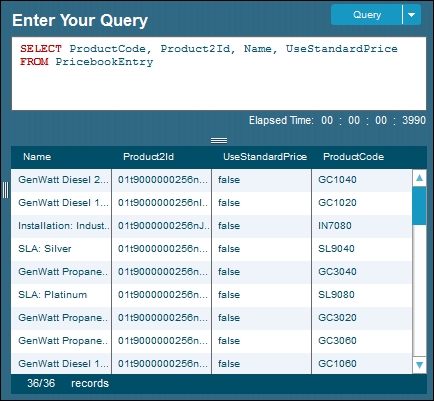434x401 pixels.
Task: Click the Enter Your Query heading
Action: click(80, 20)
